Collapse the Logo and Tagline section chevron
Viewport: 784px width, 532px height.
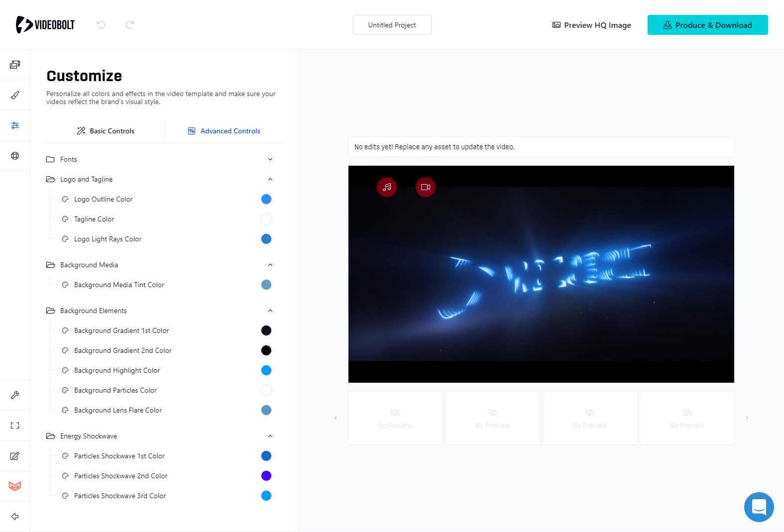coord(270,179)
